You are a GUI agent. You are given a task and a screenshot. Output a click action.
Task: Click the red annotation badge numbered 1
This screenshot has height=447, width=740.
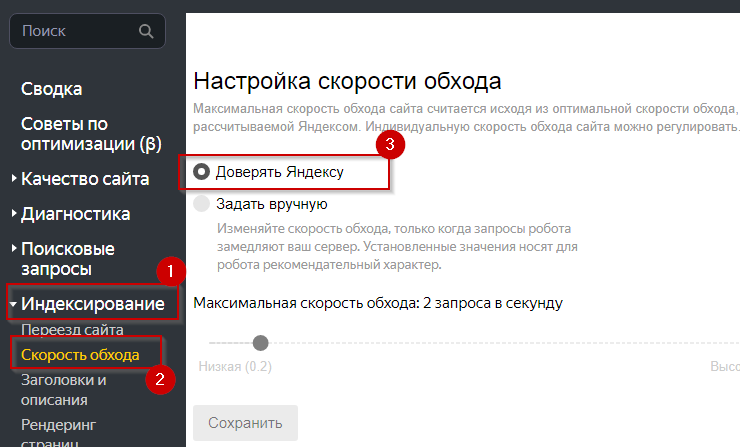170,271
